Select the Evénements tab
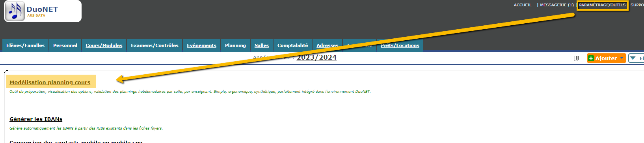644x143 pixels. 201,45
